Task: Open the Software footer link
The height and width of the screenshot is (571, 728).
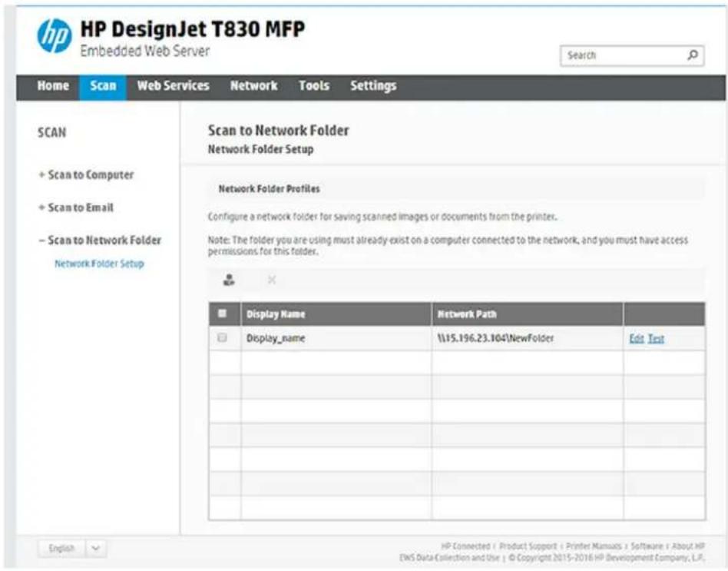Action: [647, 546]
